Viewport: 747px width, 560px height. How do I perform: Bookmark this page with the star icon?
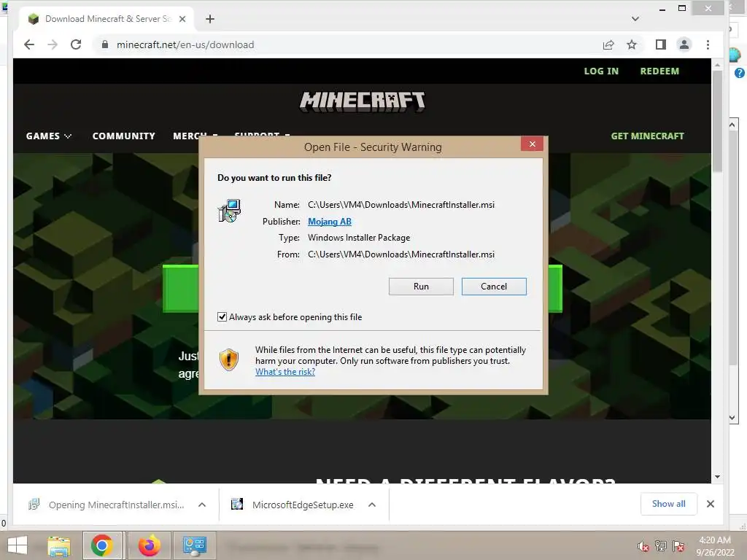[x=632, y=44]
